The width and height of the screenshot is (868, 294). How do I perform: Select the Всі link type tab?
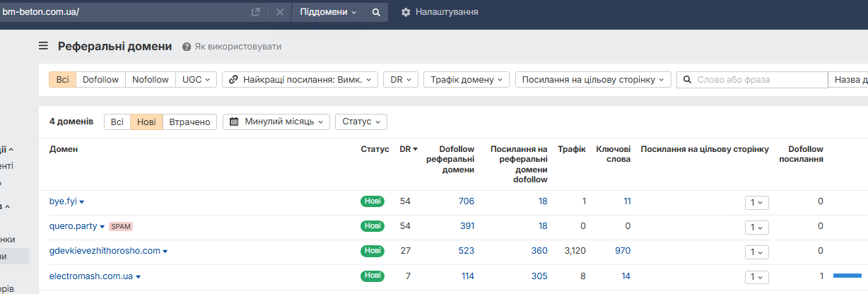[62, 79]
